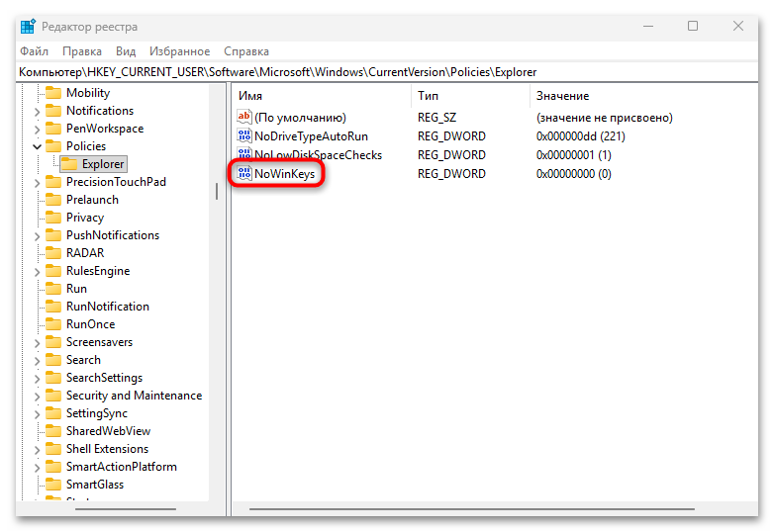774x532 pixels.
Task: Select the (По умолчанию) string value icon
Action: (244, 117)
